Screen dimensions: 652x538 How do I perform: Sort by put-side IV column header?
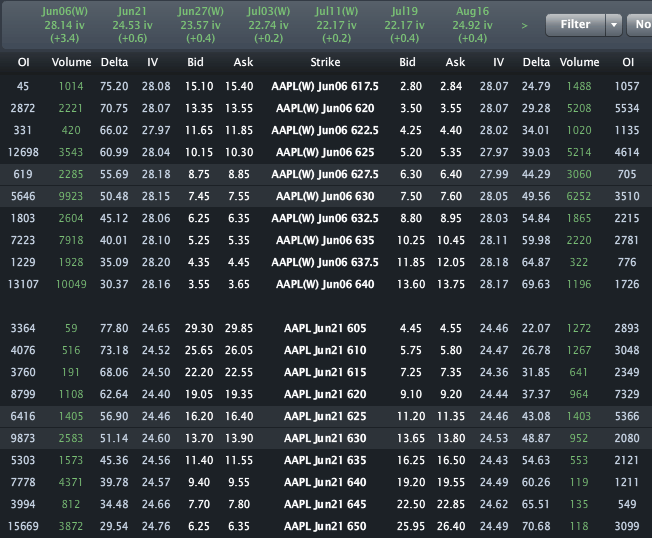coord(498,62)
